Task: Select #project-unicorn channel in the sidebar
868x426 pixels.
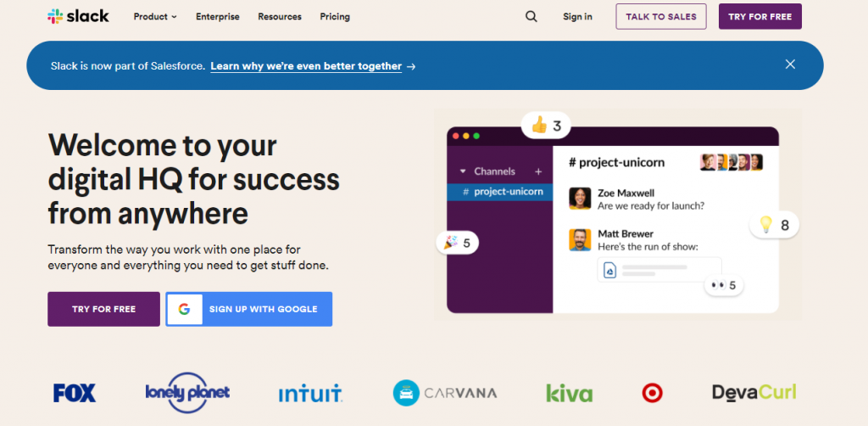Action: pos(500,192)
